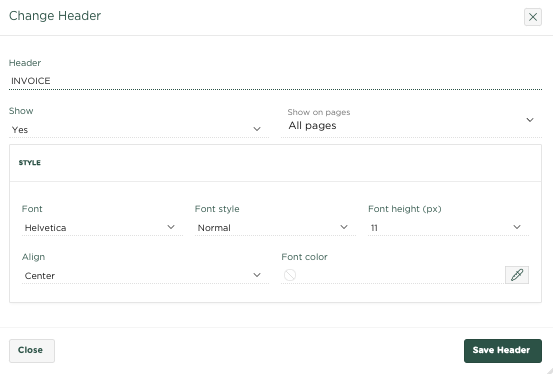Expand the Show on pages dropdown

click(x=411, y=122)
